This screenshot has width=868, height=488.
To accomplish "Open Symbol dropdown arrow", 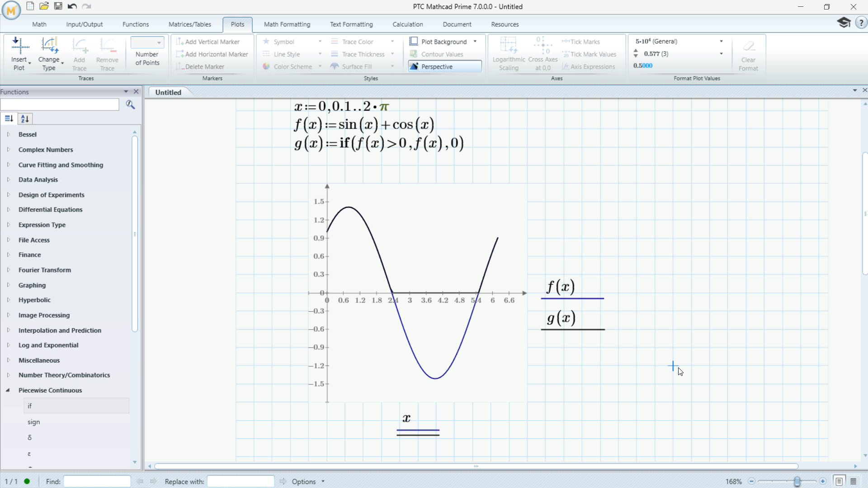I will [320, 42].
